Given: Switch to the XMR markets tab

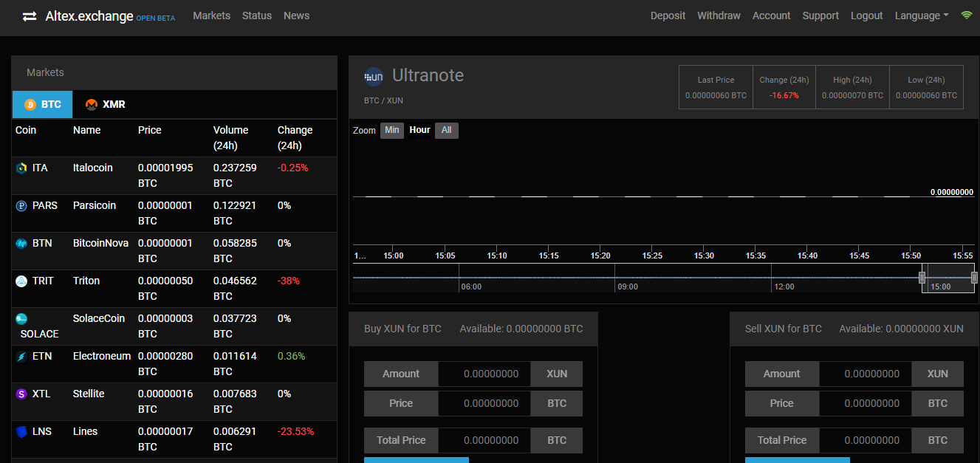Looking at the screenshot, I should (x=105, y=104).
